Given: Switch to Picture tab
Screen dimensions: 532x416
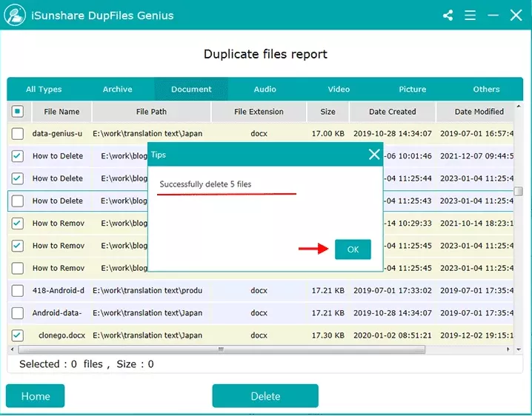Looking at the screenshot, I should 412,89.
